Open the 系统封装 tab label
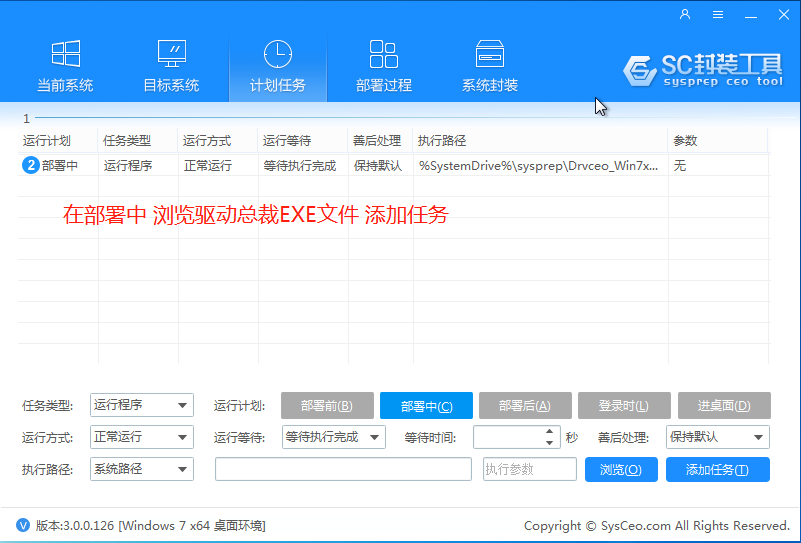Screen dimensions: 801x543 pyautogui.click(x=489, y=85)
